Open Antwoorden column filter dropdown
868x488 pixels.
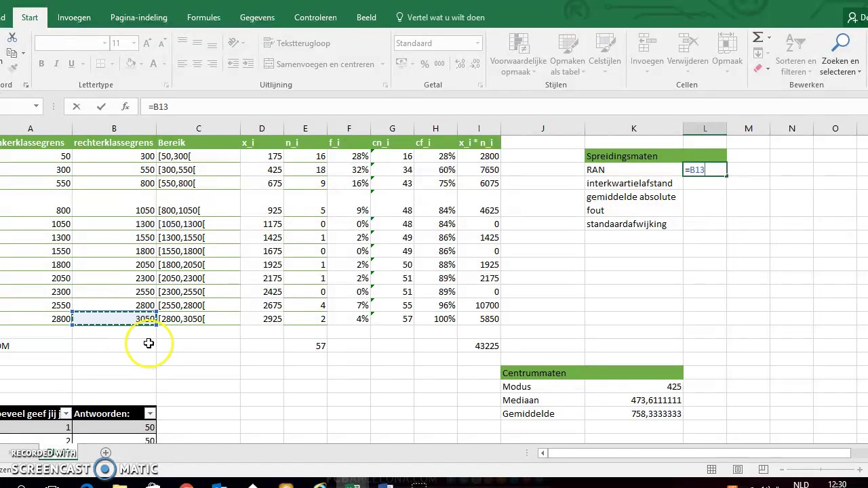pos(150,413)
